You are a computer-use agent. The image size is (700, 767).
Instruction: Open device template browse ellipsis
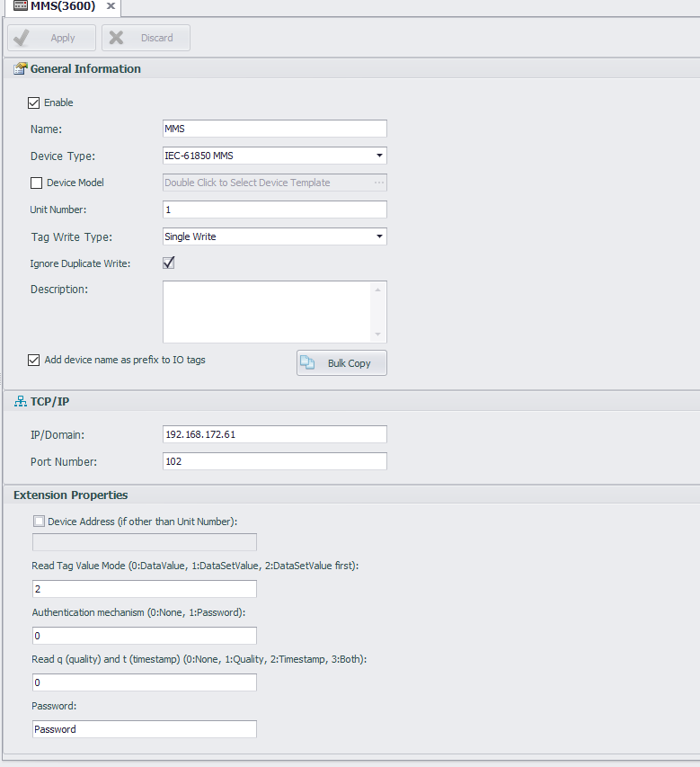(x=379, y=183)
